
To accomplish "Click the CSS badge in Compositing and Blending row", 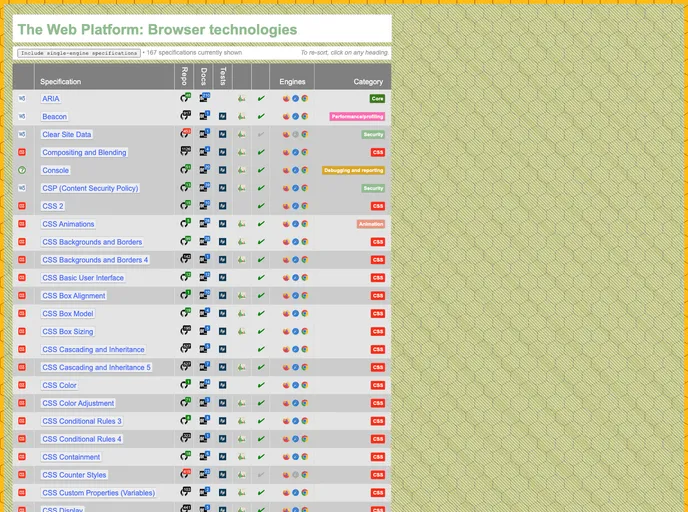I will [x=378, y=153].
